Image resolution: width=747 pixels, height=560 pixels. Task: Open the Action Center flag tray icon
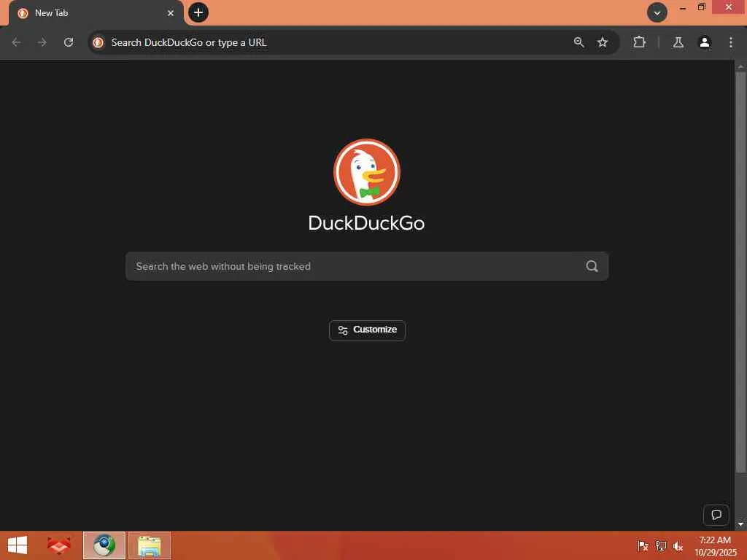click(643, 545)
